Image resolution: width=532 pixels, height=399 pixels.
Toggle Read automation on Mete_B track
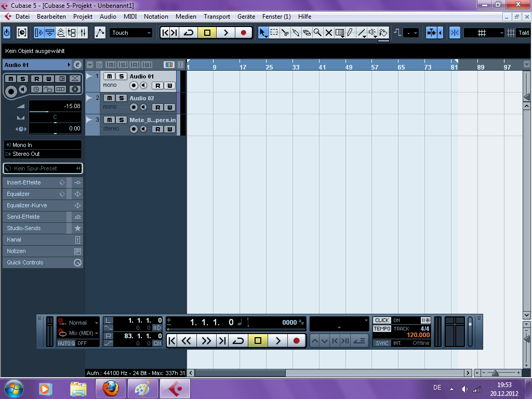[x=158, y=129]
